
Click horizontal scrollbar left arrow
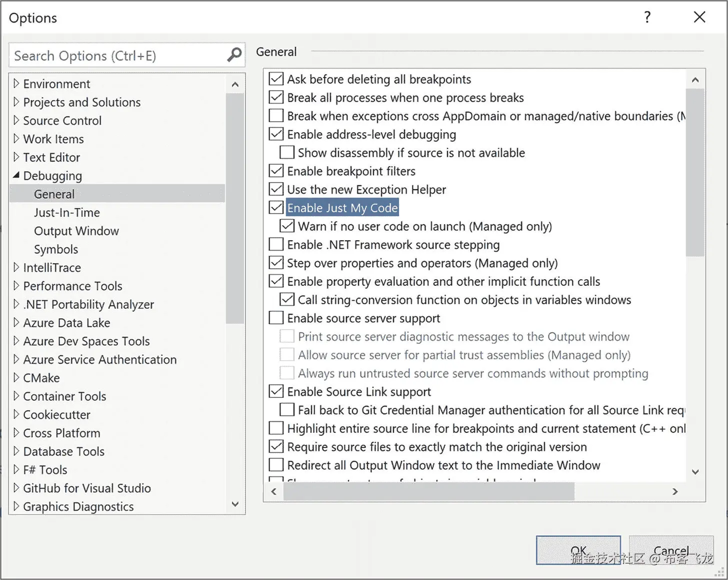[x=273, y=492]
